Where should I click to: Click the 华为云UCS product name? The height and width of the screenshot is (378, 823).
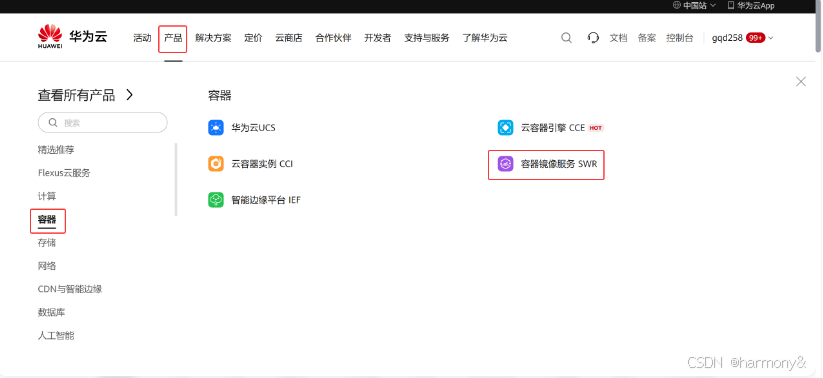pos(254,128)
